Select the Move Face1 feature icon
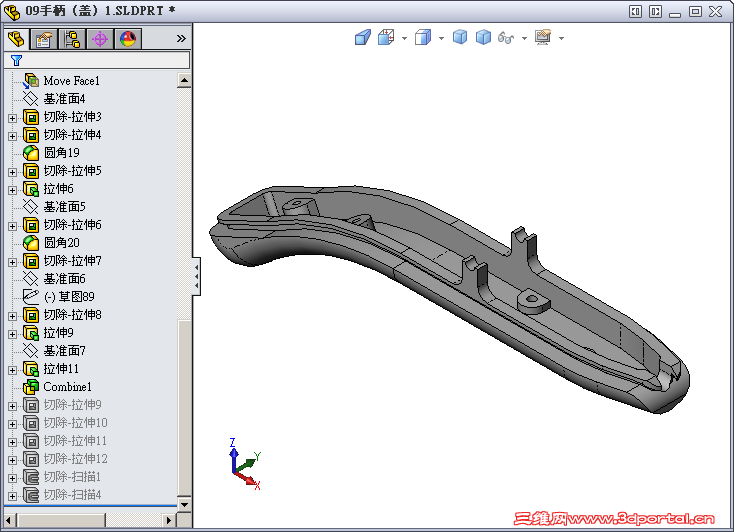The image size is (734, 532). pyautogui.click(x=31, y=81)
